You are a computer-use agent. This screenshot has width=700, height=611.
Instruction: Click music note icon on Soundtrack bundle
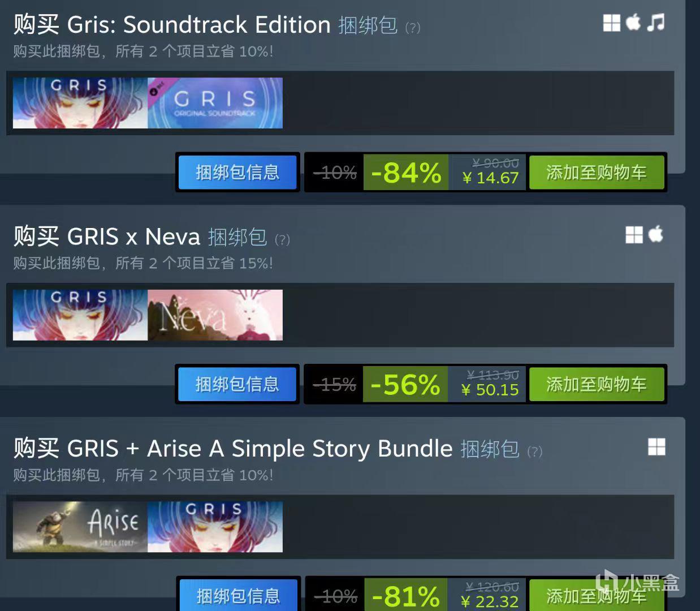point(656,23)
